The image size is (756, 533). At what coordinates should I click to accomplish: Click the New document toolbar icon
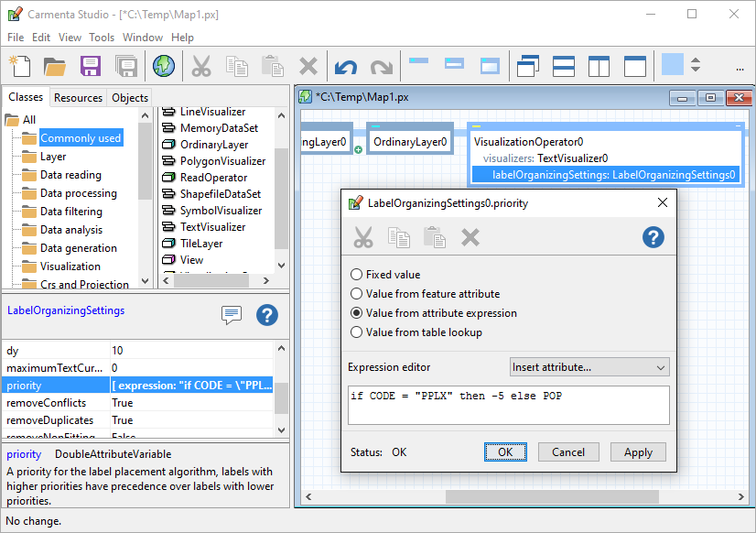tap(20, 66)
